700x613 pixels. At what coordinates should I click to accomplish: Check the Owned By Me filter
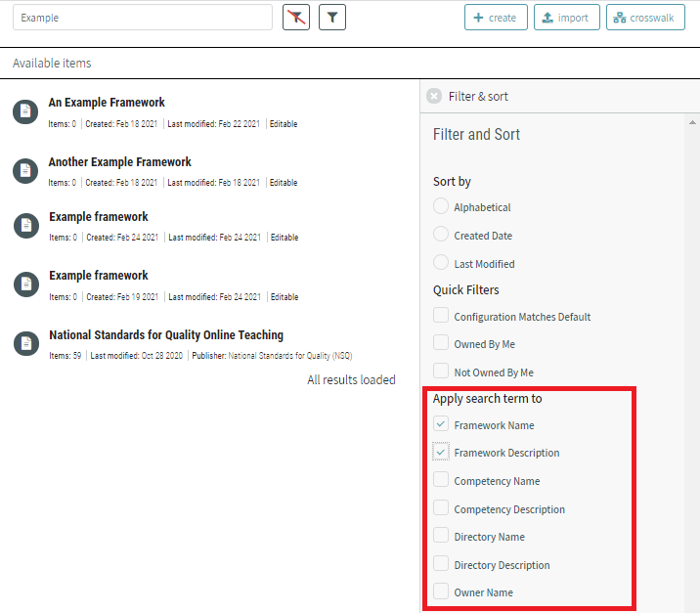(x=441, y=343)
